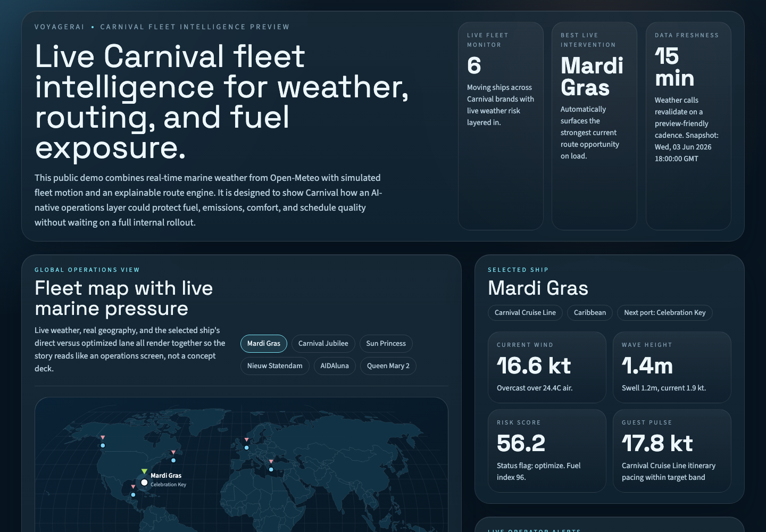Click the Mardi Gras heading in Selected Ship panel
This screenshot has width=766, height=532.
(538, 288)
